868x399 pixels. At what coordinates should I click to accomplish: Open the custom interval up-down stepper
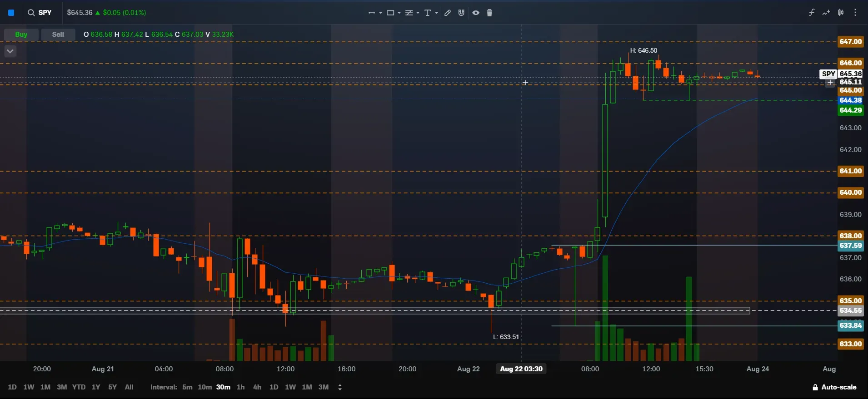(340, 387)
